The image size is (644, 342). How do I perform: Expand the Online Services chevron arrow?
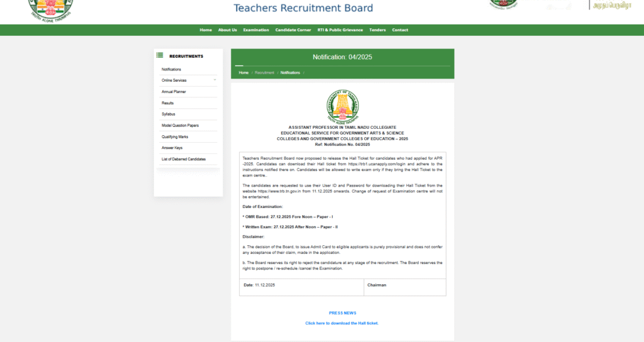click(214, 80)
